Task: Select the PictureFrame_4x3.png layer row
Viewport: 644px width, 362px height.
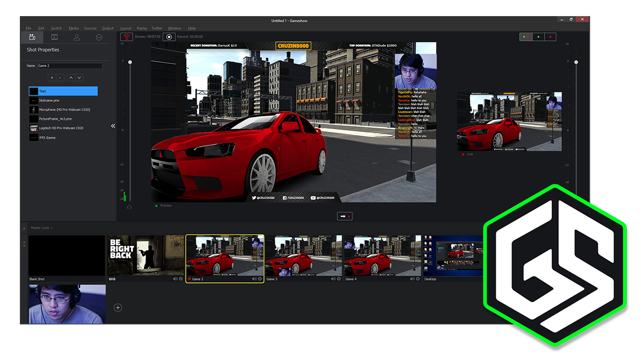Action: (63, 119)
